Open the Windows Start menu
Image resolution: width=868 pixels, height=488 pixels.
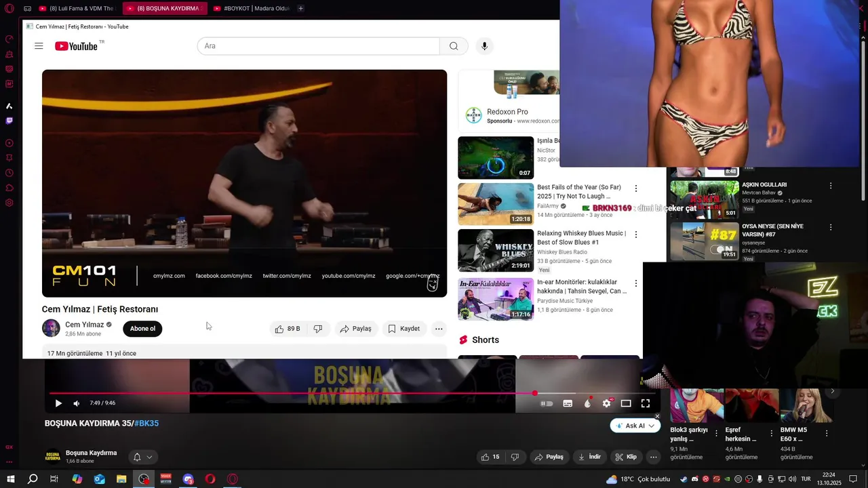click(x=11, y=479)
